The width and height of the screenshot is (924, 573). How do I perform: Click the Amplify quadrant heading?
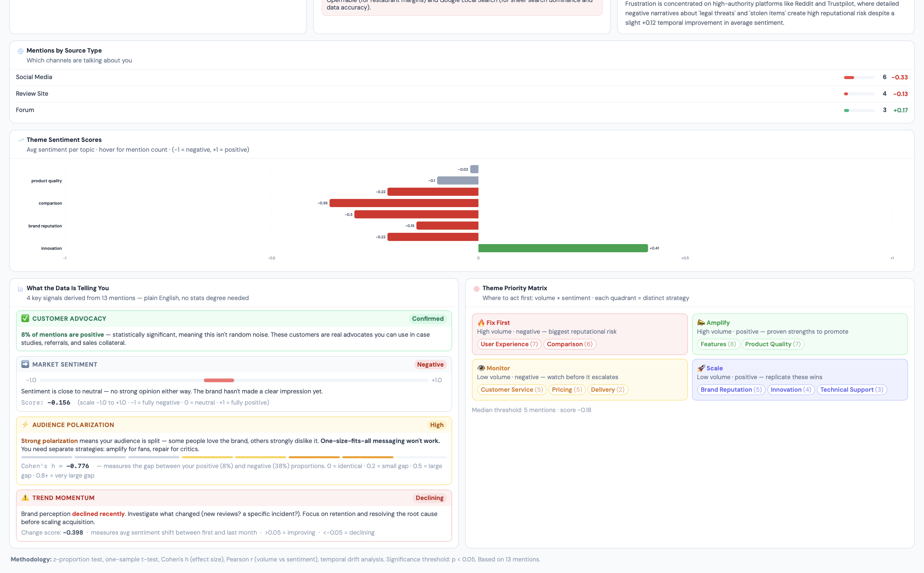pos(718,323)
